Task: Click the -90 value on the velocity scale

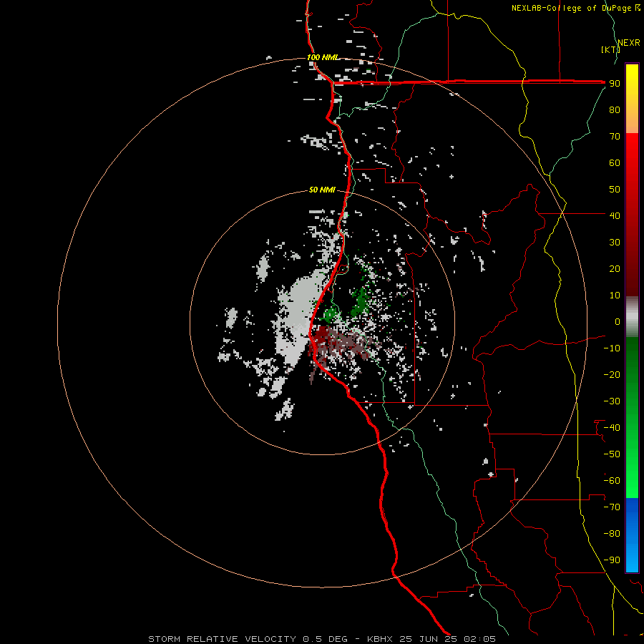Action: pos(612,560)
